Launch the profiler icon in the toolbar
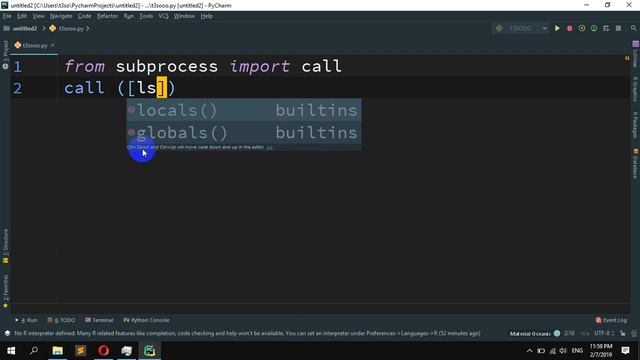 pos(594,28)
